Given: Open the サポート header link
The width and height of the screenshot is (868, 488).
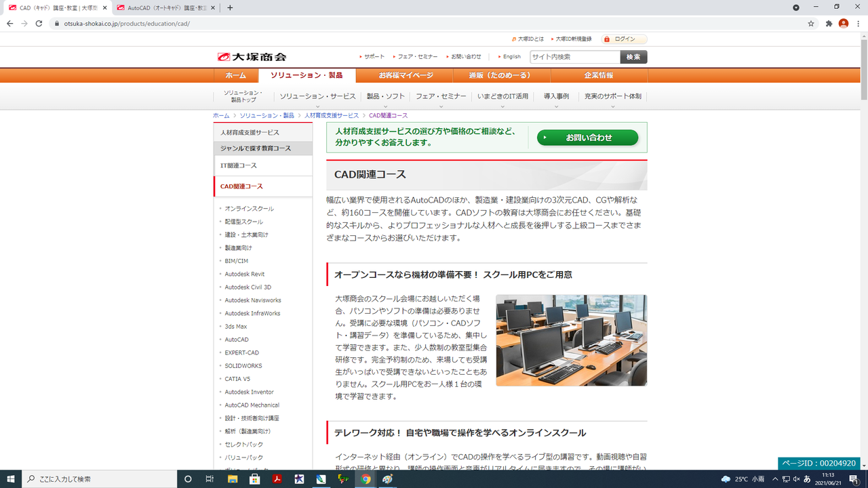Looking at the screenshot, I should pos(374,57).
